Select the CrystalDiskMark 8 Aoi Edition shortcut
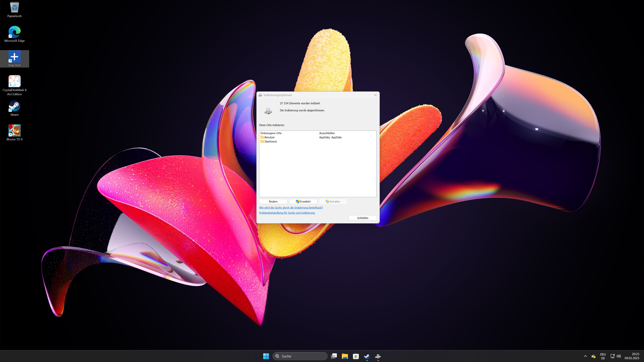 click(14, 82)
